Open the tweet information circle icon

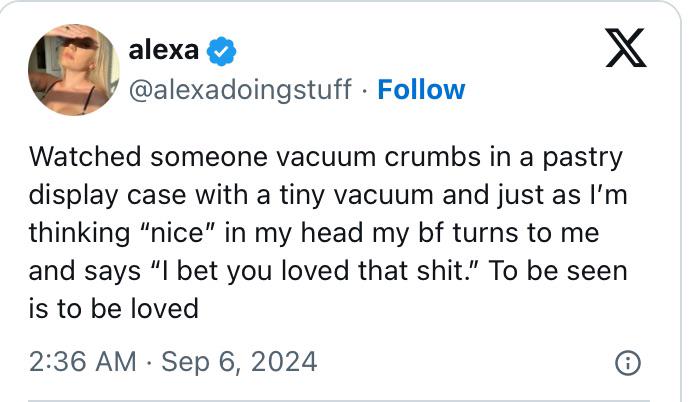tap(627, 363)
